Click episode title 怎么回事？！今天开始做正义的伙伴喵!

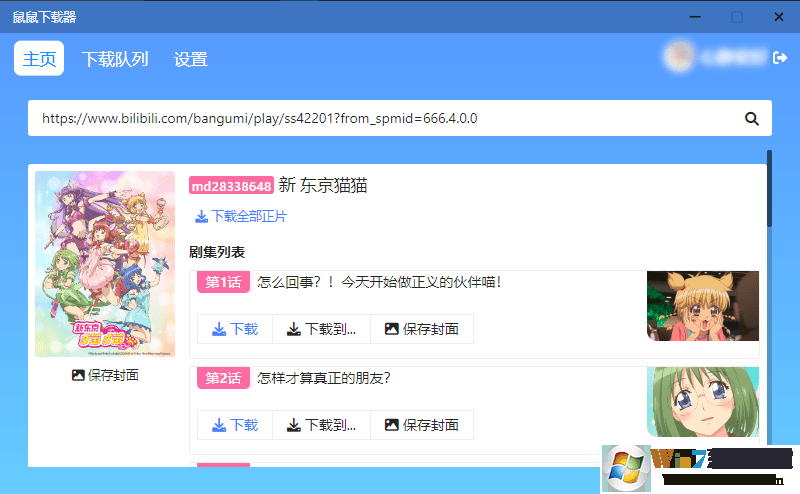(x=380, y=282)
